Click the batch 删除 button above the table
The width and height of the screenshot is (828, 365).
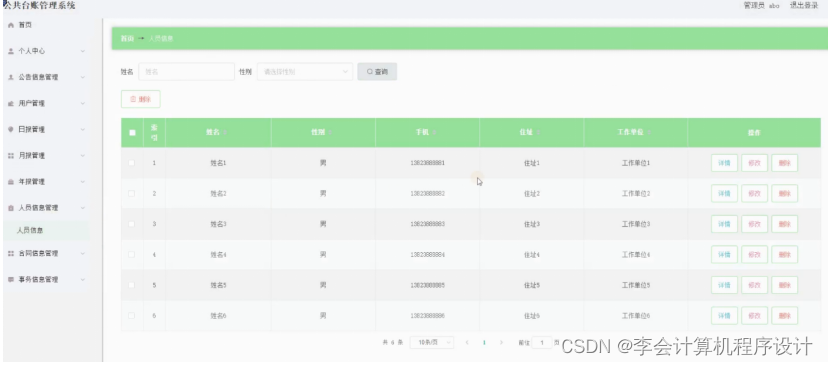point(140,99)
